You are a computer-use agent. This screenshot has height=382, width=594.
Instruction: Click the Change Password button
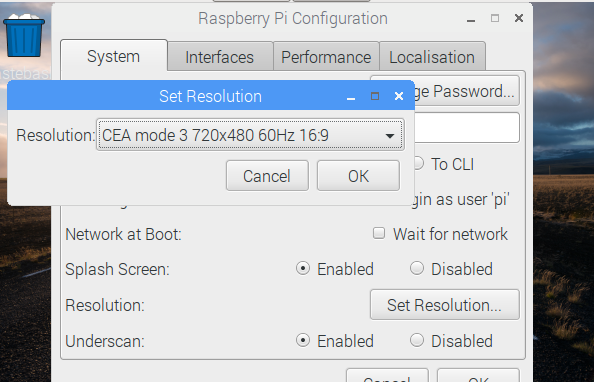tap(467, 91)
